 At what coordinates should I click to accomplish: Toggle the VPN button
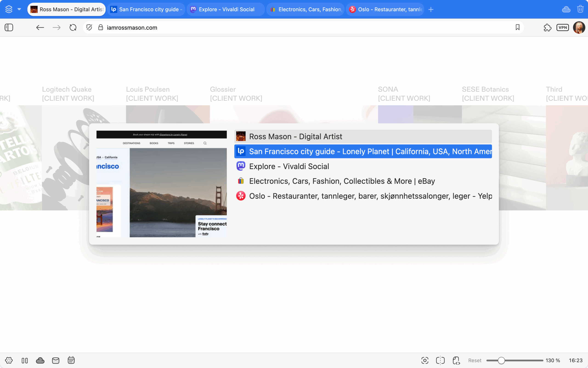click(x=563, y=28)
